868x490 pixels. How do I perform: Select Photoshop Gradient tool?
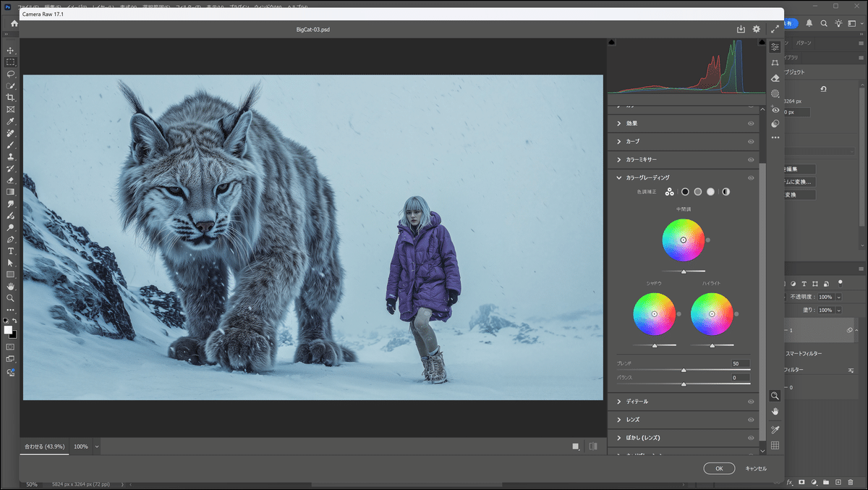click(x=10, y=192)
